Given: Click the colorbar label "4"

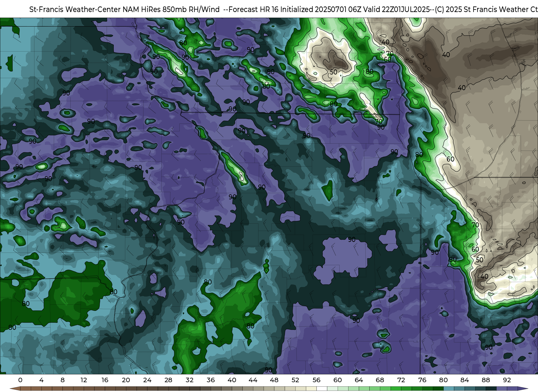Looking at the screenshot, I should click(x=41, y=380).
